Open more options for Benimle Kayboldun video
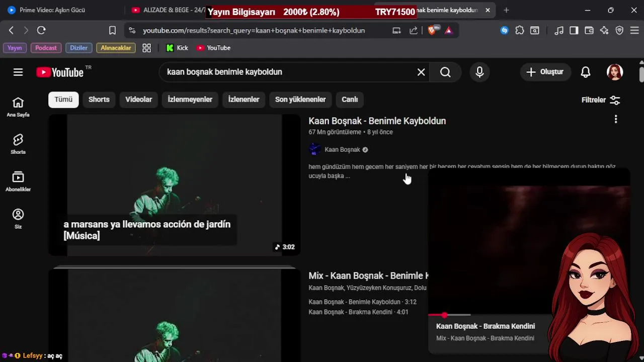The image size is (644, 362). (616, 119)
